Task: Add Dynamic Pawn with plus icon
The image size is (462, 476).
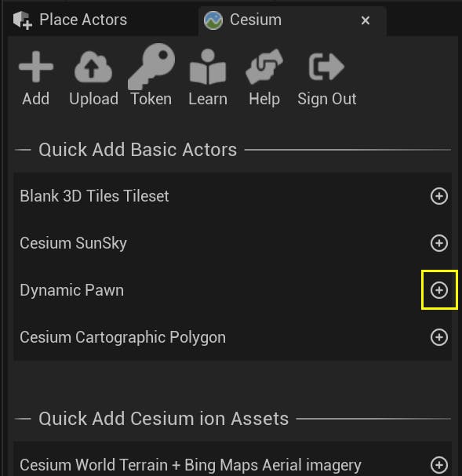Action: [439, 290]
